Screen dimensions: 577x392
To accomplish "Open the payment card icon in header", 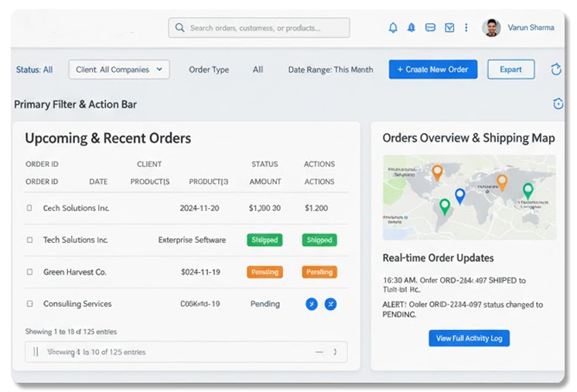I will (x=431, y=28).
